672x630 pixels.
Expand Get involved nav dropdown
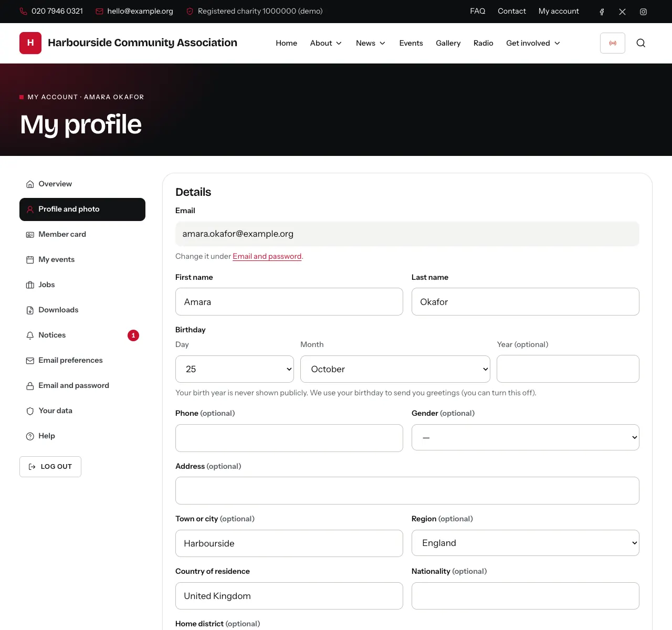533,43
